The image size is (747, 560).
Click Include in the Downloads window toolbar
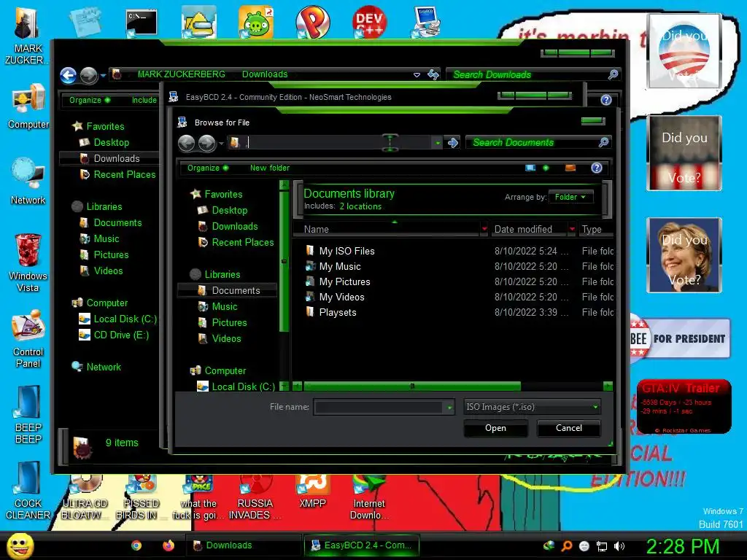[x=144, y=100]
